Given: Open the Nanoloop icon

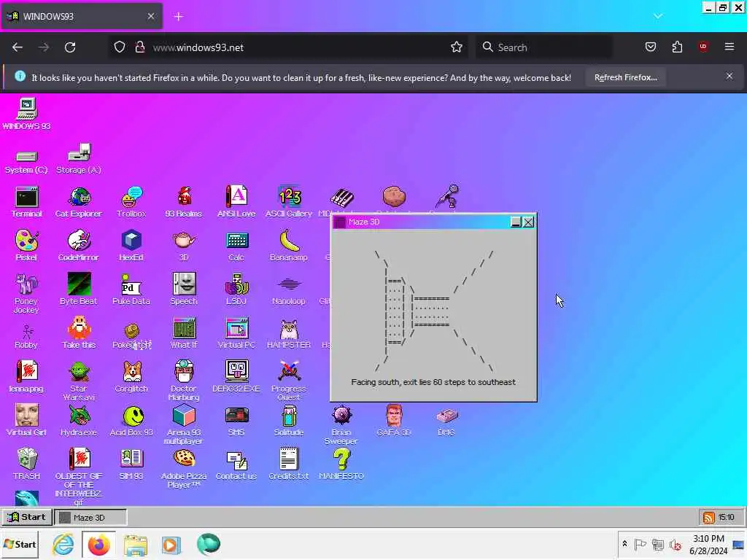Looking at the screenshot, I should pyautogui.click(x=289, y=289).
